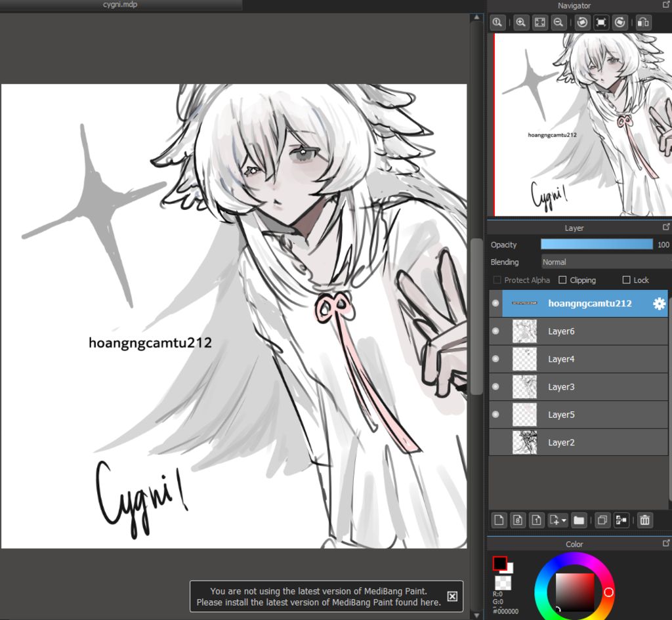This screenshot has width=672, height=620.
Task: Duplicate the selected layer
Action: click(x=602, y=520)
